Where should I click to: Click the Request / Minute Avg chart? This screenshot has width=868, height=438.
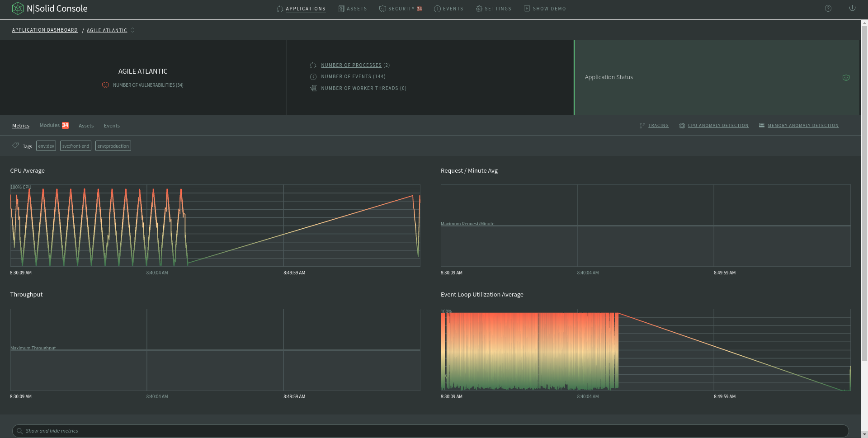click(x=646, y=226)
